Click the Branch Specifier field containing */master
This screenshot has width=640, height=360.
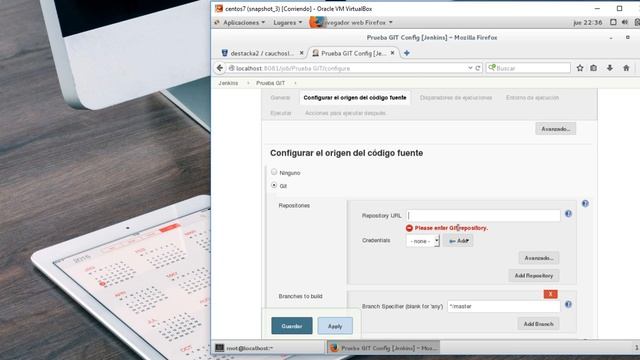click(504, 306)
